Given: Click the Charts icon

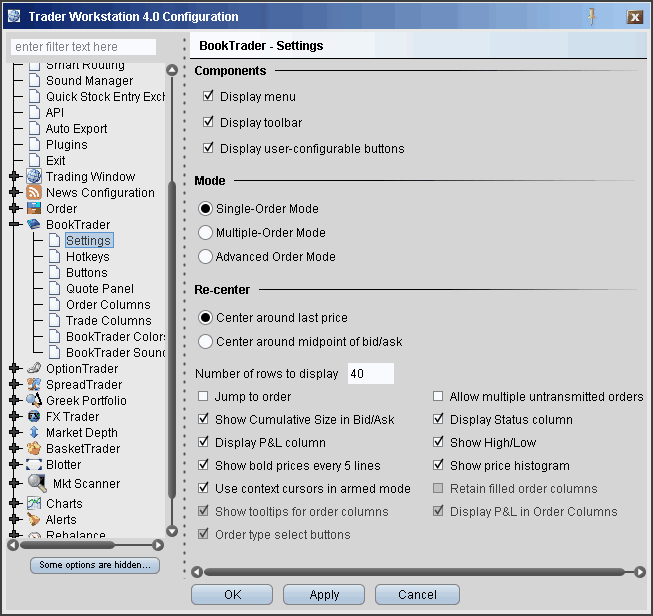Looking at the screenshot, I should pyautogui.click(x=34, y=503).
